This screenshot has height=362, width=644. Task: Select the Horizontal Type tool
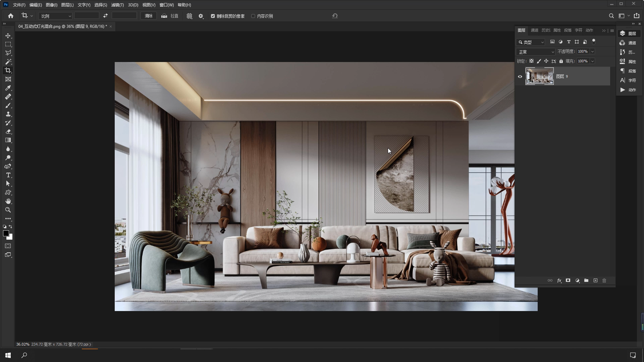[8, 175]
